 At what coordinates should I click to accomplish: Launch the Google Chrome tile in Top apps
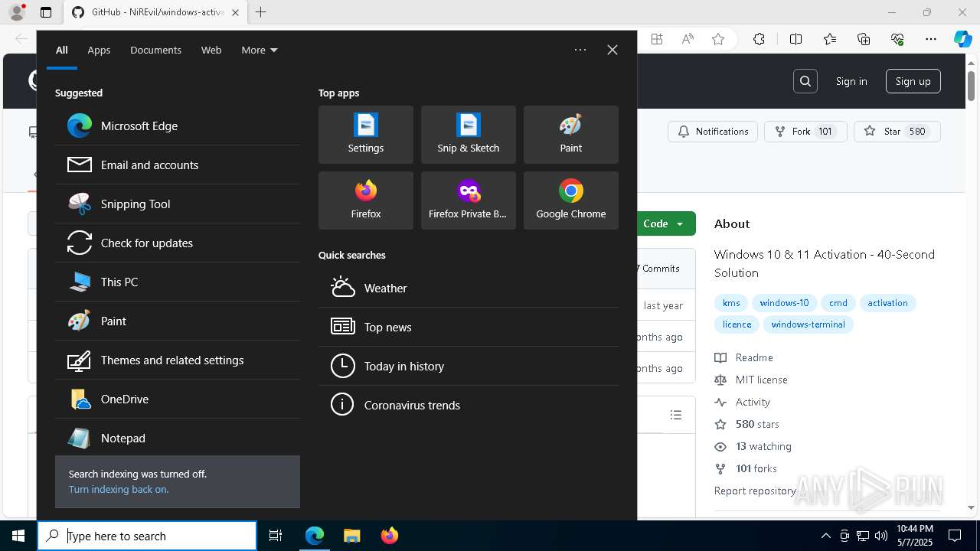(571, 201)
